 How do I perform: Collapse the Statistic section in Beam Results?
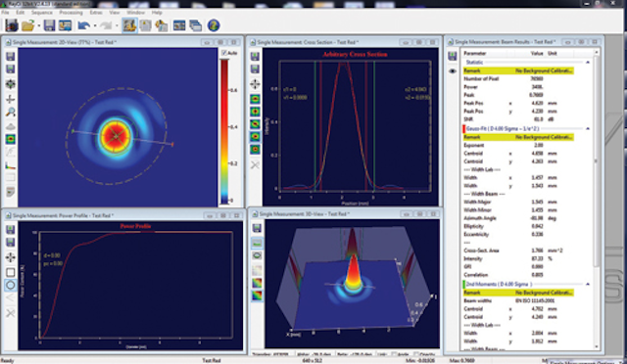(x=588, y=63)
